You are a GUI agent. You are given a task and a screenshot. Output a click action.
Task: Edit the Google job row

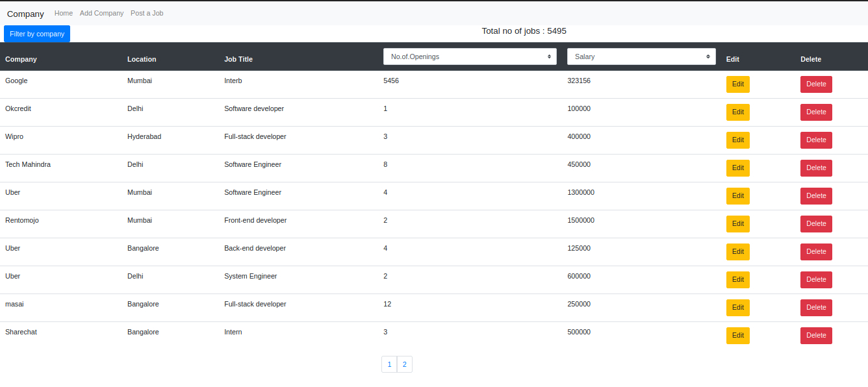coord(738,84)
